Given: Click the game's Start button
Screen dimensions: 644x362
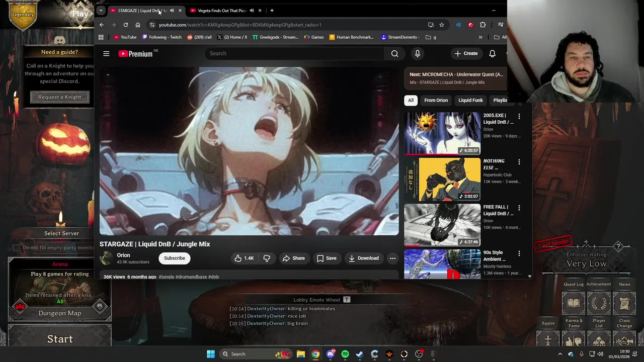Looking at the screenshot, I should (x=60, y=339).
